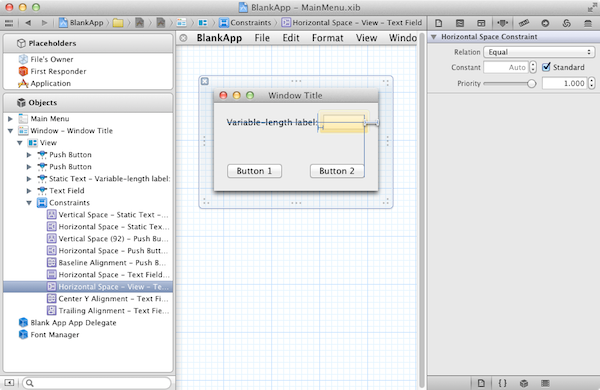Collapse the Constraints group
The height and width of the screenshot is (390, 600).
[x=29, y=203]
